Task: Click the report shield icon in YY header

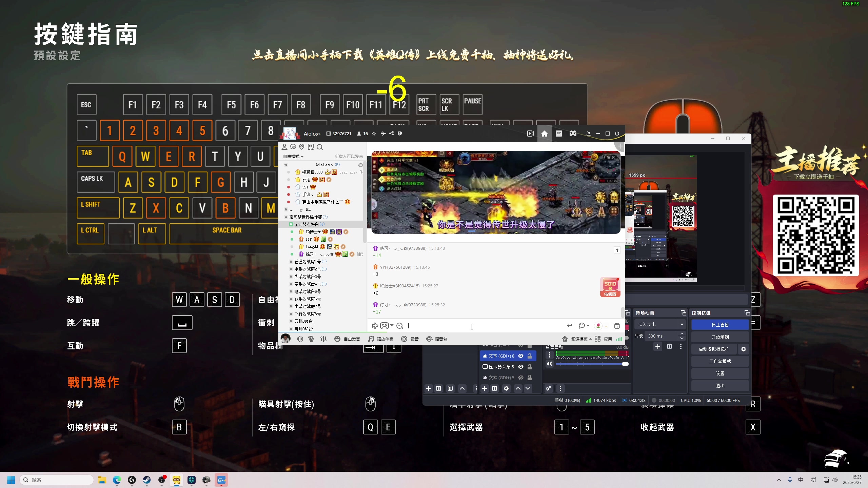Action: [x=400, y=134]
